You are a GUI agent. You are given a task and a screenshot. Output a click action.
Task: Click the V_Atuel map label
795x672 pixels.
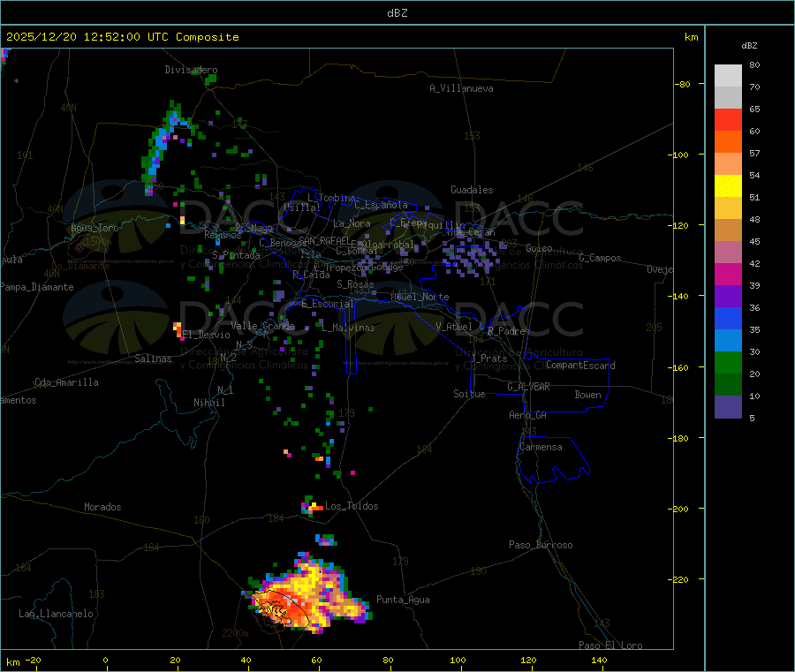454,327
